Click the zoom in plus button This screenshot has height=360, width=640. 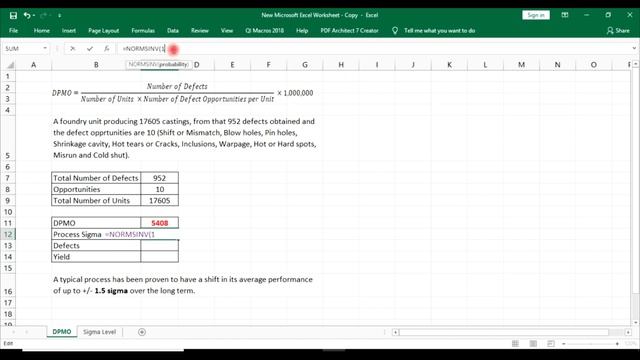pyautogui.click(x=617, y=344)
